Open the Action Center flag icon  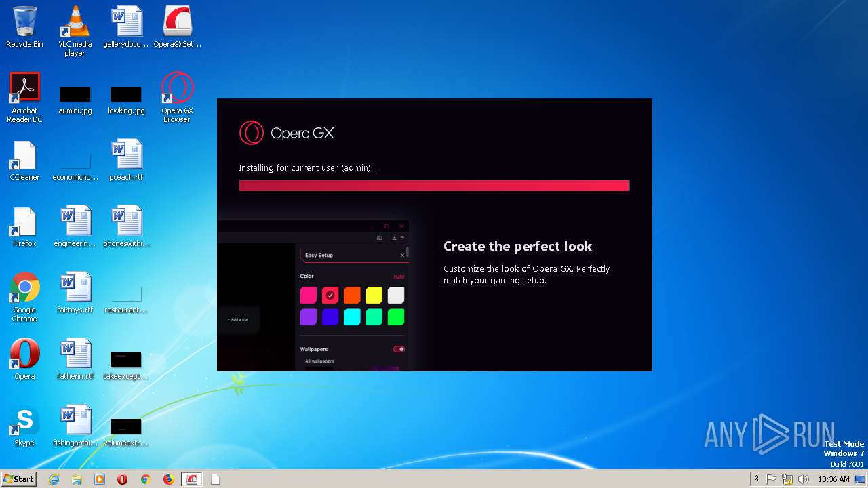(771, 479)
